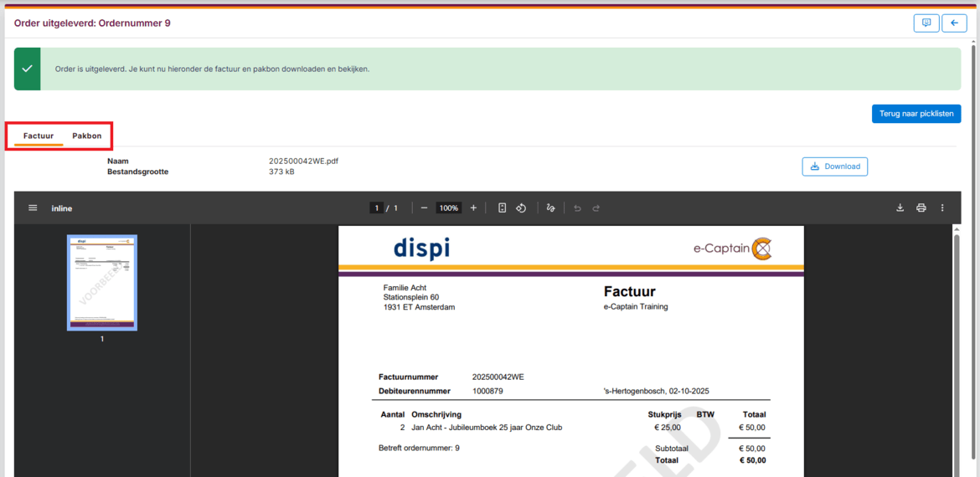The image size is (980, 477).
Task: Click the Download button for 202500042WE.pdf
Action: pyautogui.click(x=834, y=167)
